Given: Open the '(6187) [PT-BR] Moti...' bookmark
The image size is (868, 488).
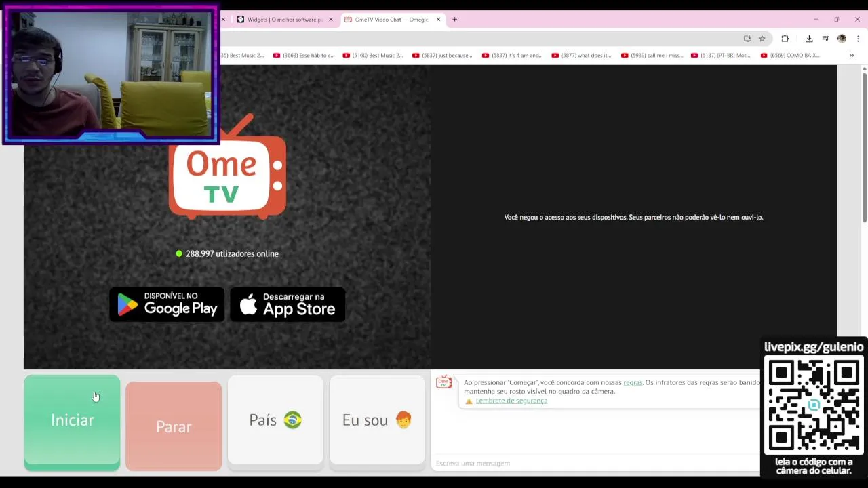Looking at the screenshot, I should [x=721, y=56].
